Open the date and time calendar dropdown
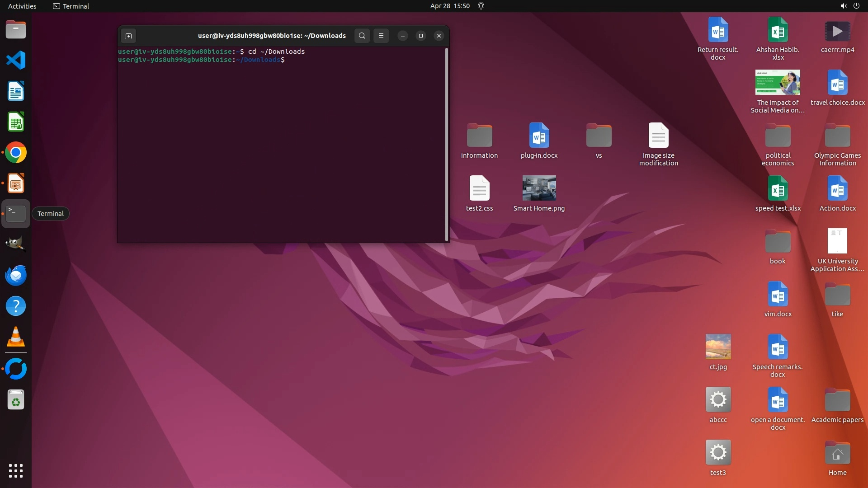Image resolution: width=868 pixels, height=488 pixels. 449,6
